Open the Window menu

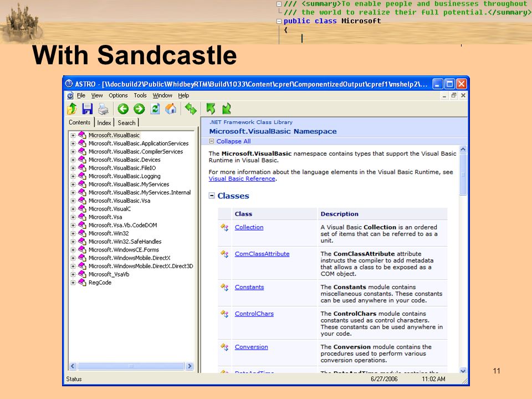[x=162, y=95]
